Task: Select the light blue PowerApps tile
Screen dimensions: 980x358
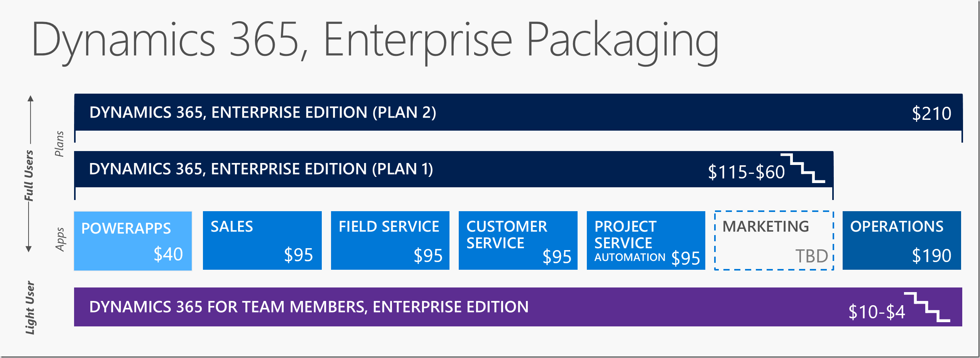Action: 133,241
